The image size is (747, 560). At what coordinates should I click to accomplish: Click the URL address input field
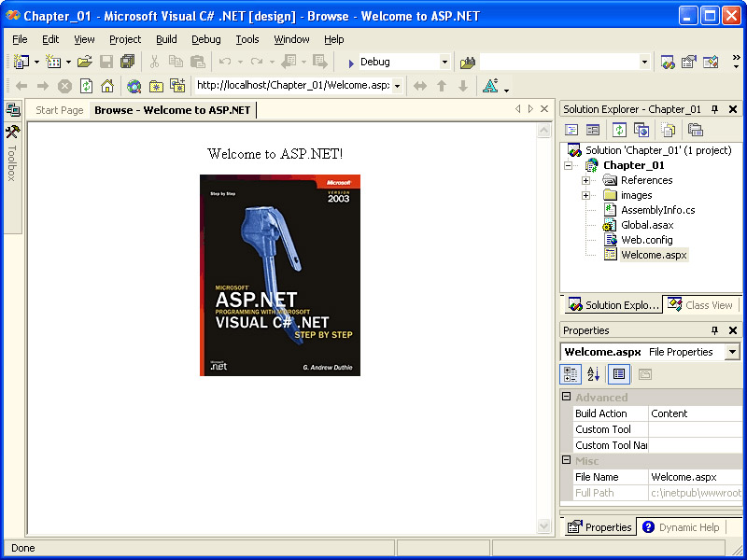(x=291, y=86)
